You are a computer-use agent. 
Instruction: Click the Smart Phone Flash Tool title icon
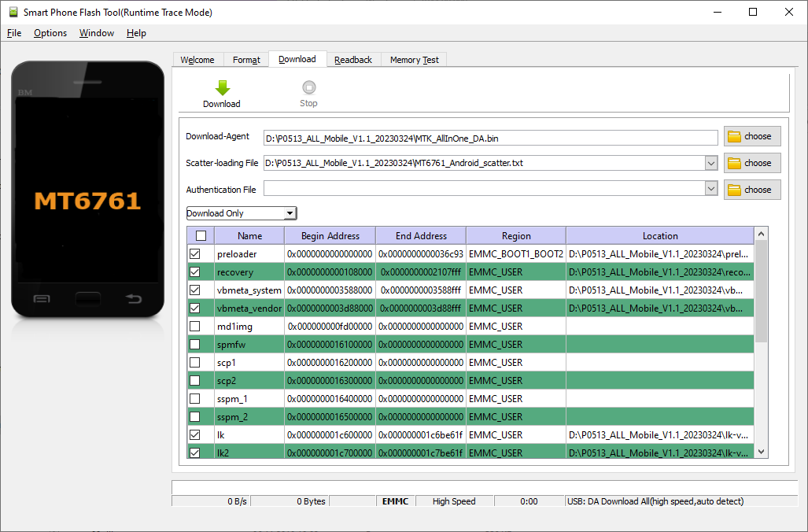coord(12,12)
